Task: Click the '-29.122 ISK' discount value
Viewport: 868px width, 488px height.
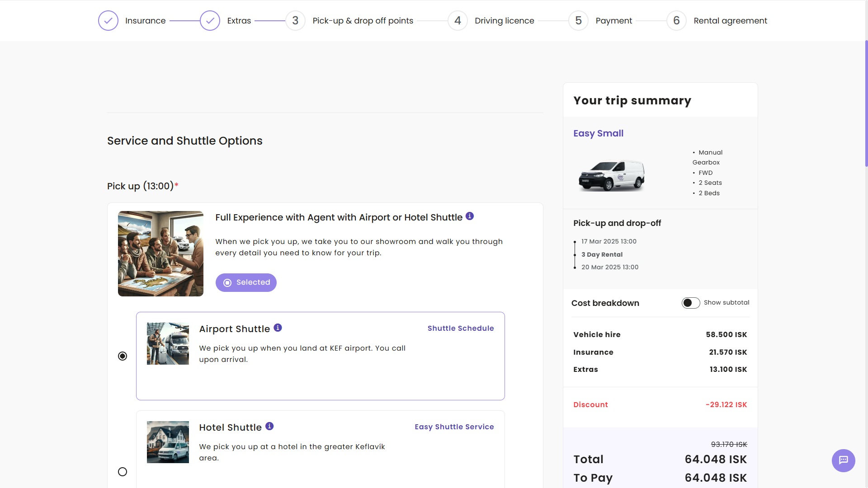Action: click(x=726, y=405)
